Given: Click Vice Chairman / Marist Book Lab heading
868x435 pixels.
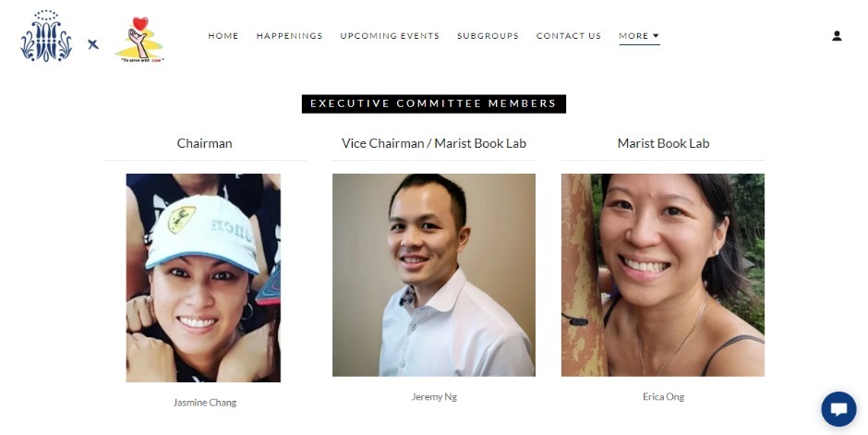Looking at the screenshot, I should click(434, 143).
